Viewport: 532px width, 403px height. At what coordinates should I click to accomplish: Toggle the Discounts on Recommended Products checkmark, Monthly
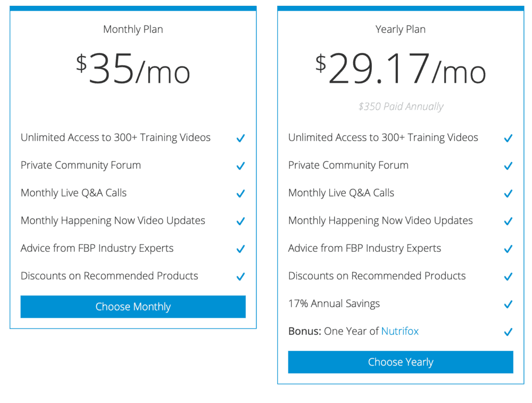click(240, 276)
